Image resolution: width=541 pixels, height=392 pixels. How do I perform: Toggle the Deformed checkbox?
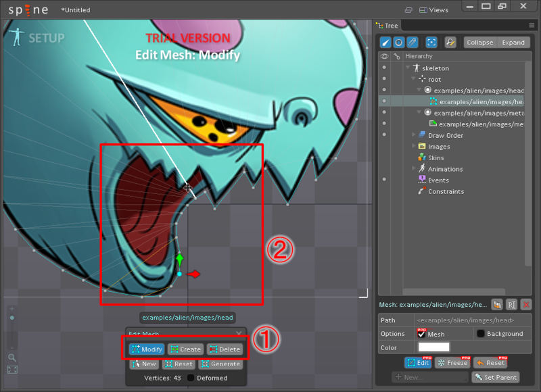click(191, 378)
